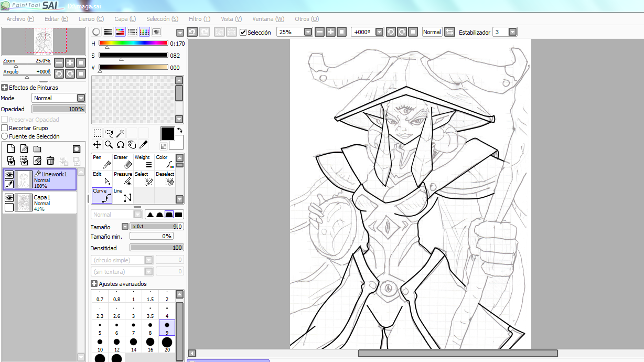Choose the Deselect linework tool
Viewport: 644px width, 362px height.
(165, 178)
